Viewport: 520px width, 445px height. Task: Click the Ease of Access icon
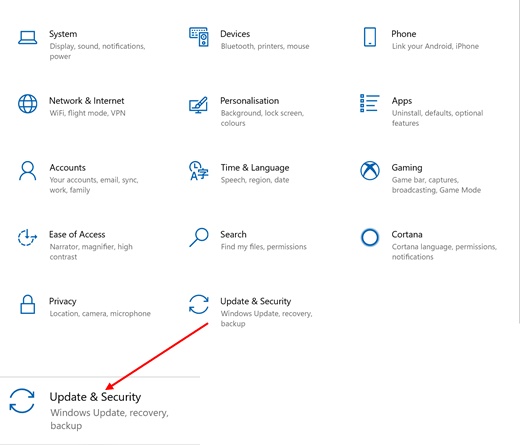tap(27, 237)
